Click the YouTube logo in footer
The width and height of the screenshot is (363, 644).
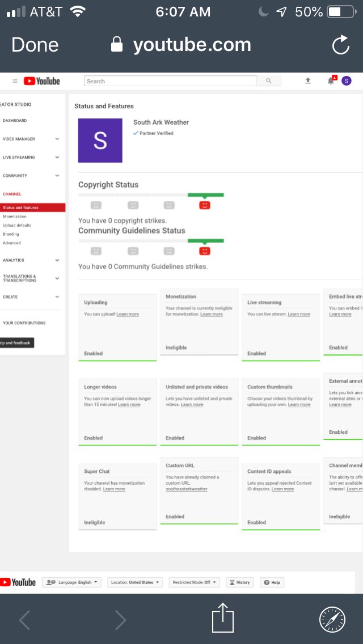tap(18, 582)
